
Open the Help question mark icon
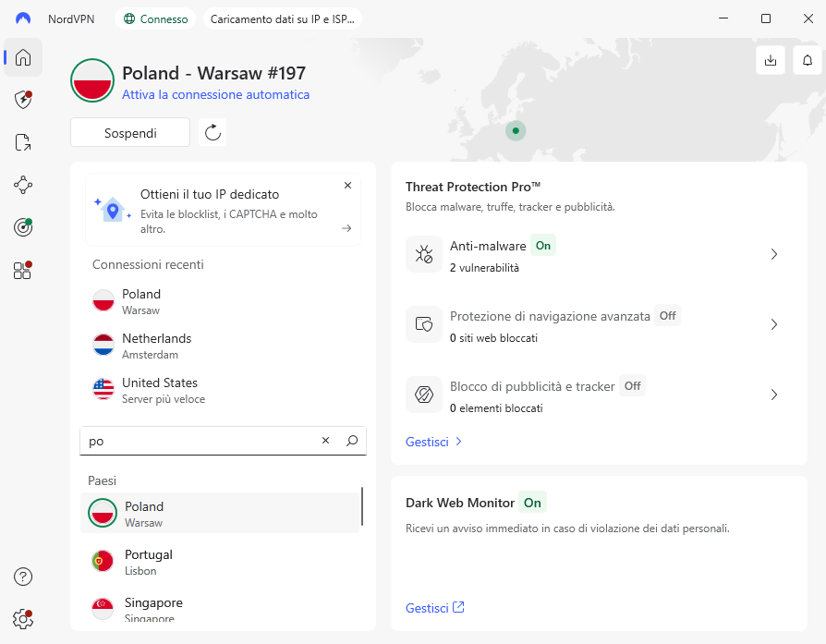click(23, 577)
